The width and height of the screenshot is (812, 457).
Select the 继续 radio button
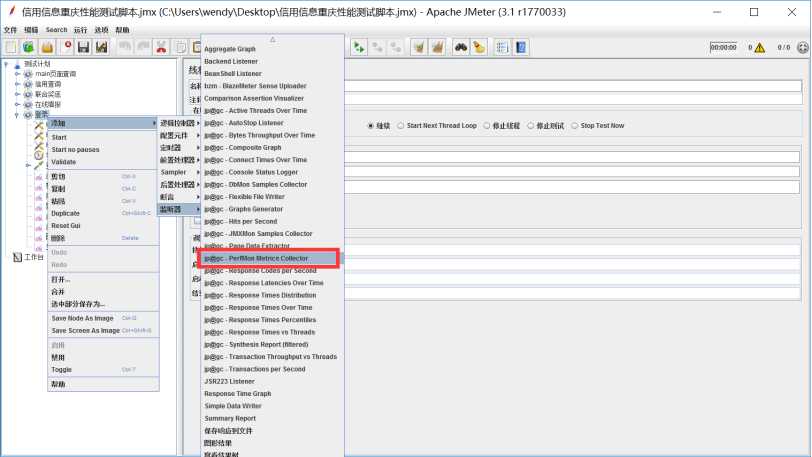[370, 126]
